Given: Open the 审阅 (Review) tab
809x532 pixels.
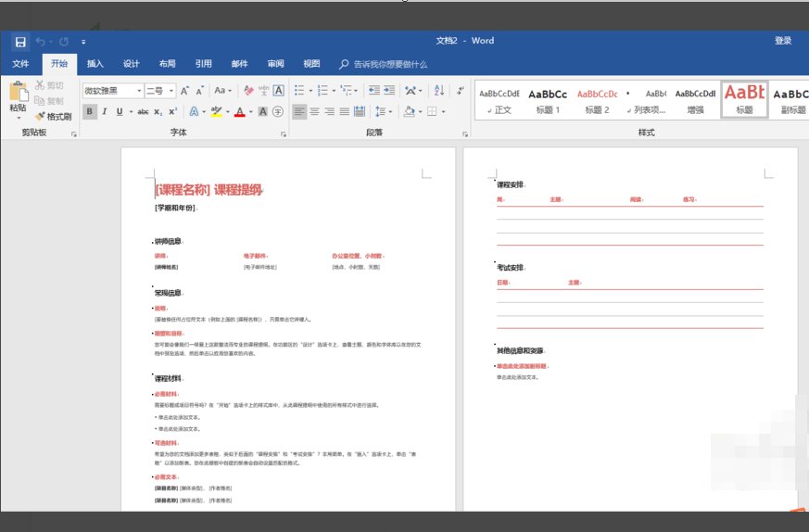Looking at the screenshot, I should point(275,64).
